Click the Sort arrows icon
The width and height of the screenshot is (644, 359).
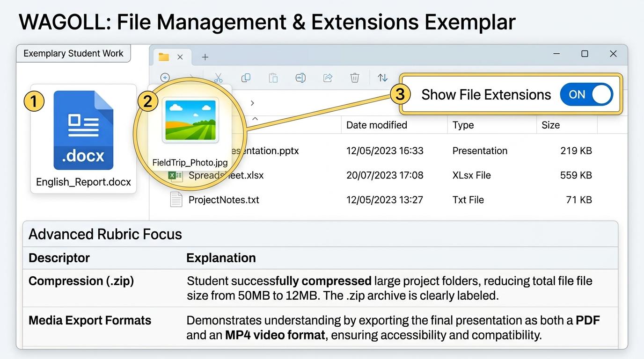(383, 78)
